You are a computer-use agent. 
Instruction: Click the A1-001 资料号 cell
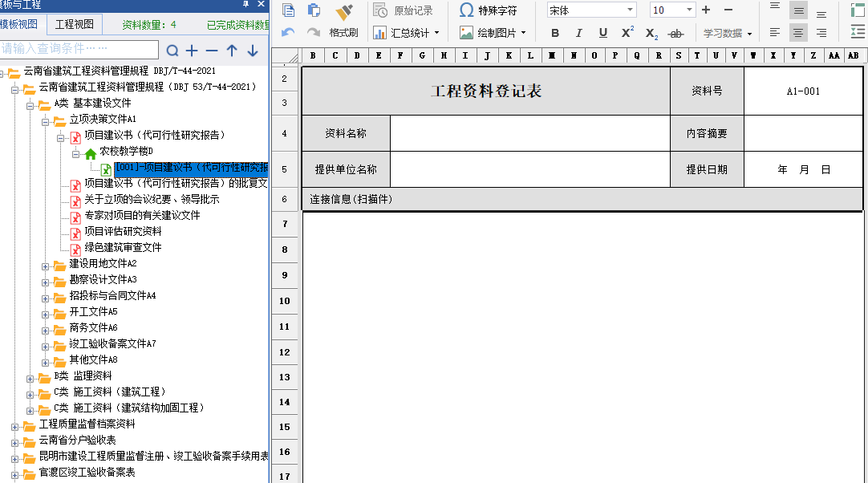(x=803, y=91)
